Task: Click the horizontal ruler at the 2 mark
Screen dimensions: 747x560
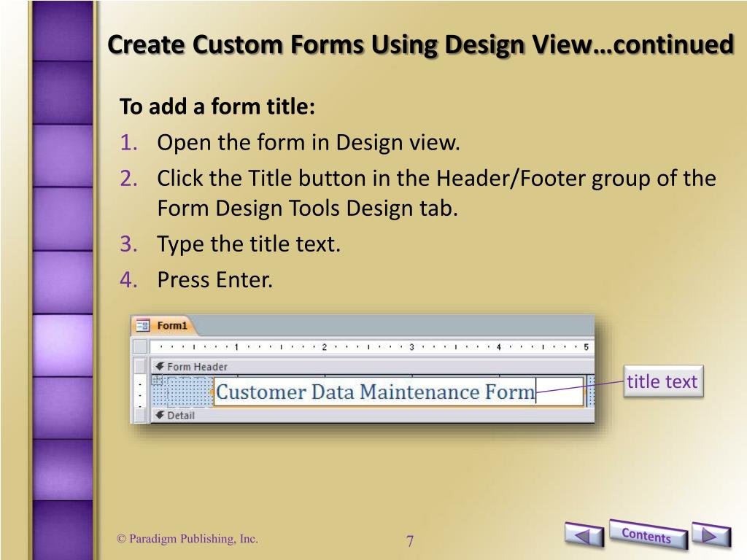Action: [x=324, y=347]
